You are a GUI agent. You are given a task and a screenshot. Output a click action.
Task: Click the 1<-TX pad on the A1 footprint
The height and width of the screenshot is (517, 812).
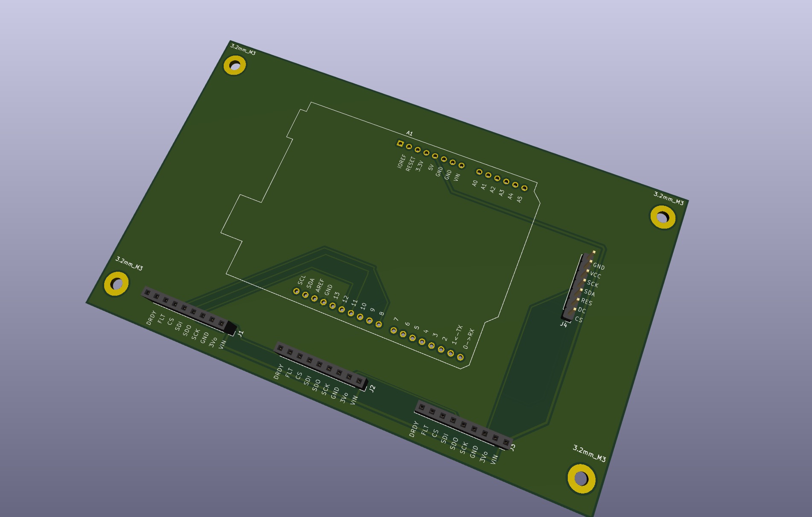(x=450, y=353)
